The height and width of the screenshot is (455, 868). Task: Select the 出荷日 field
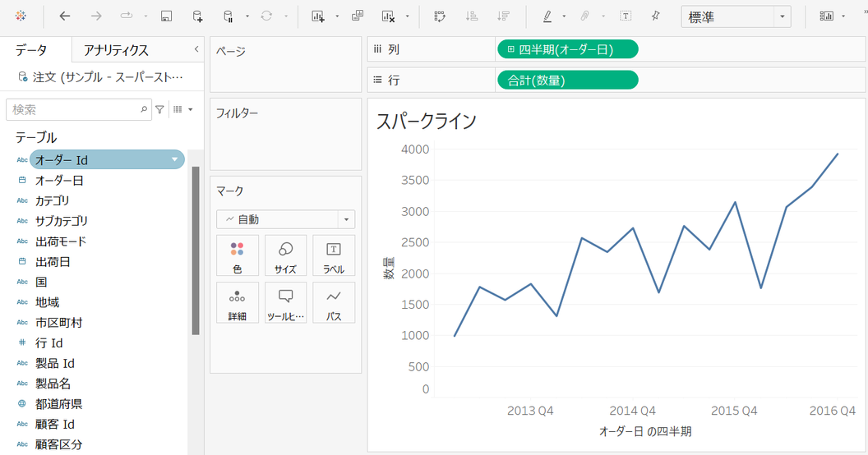tap(53, 261)
